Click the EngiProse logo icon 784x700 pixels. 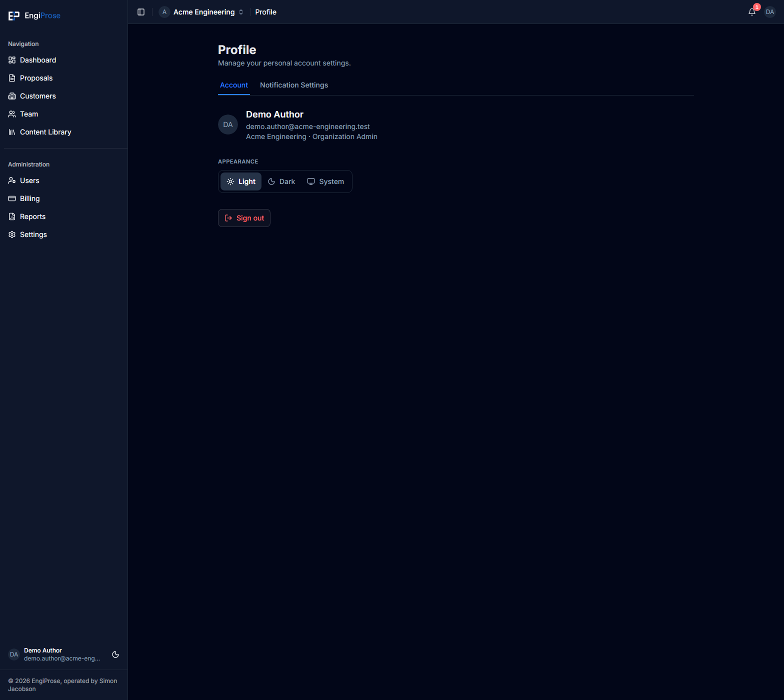click(14, 16)
